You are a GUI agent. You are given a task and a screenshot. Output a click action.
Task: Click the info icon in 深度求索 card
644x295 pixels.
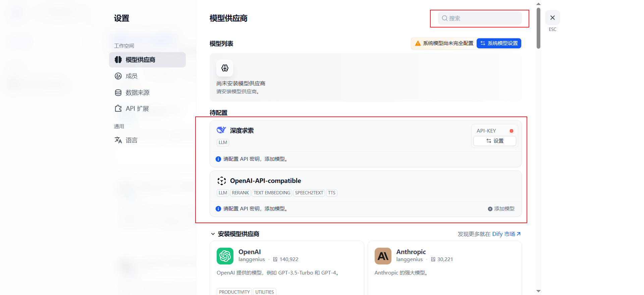click(218, 159)
